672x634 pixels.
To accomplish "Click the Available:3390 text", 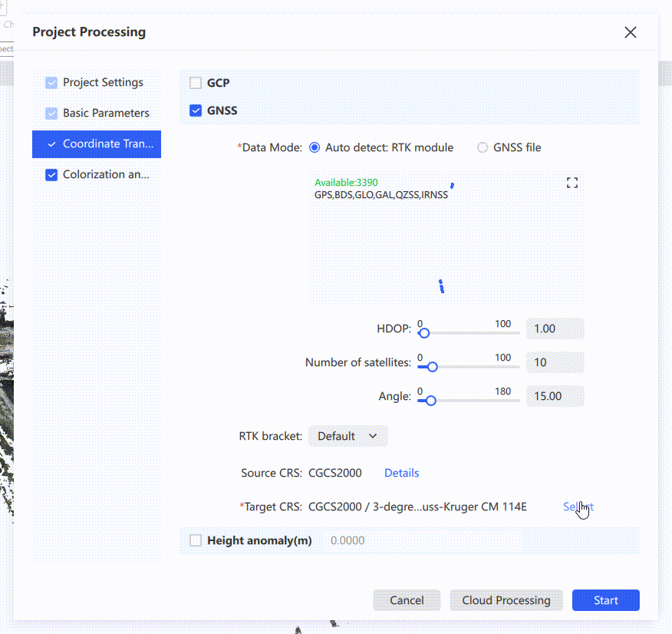I will click(x=346, y=183).
